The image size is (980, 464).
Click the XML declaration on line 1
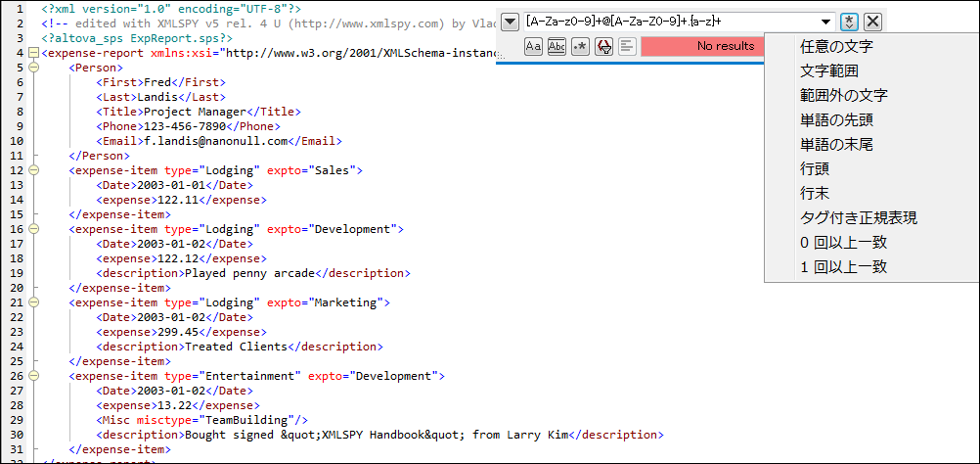pos(171,10)
